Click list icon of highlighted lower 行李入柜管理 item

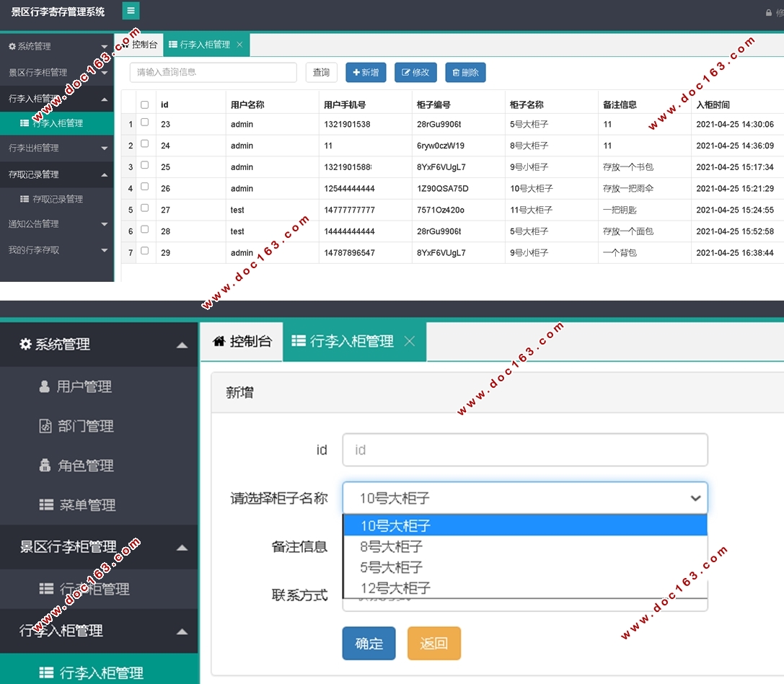coord(46,672)
